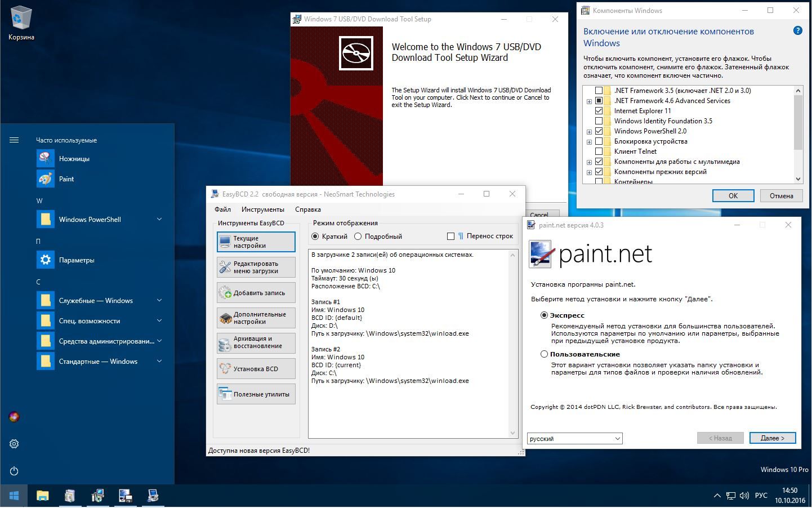Enable Перенос строк checkbox in EasyBCD

pyautogui.click(x=450, y=237)
